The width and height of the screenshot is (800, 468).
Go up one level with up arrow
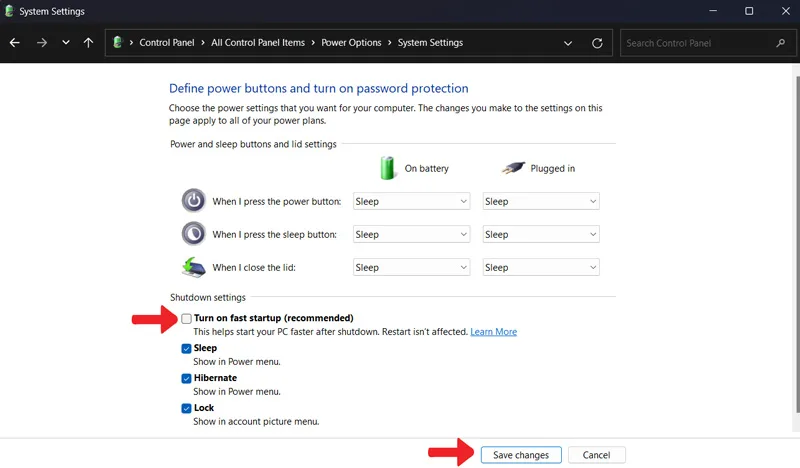[88, 43]
